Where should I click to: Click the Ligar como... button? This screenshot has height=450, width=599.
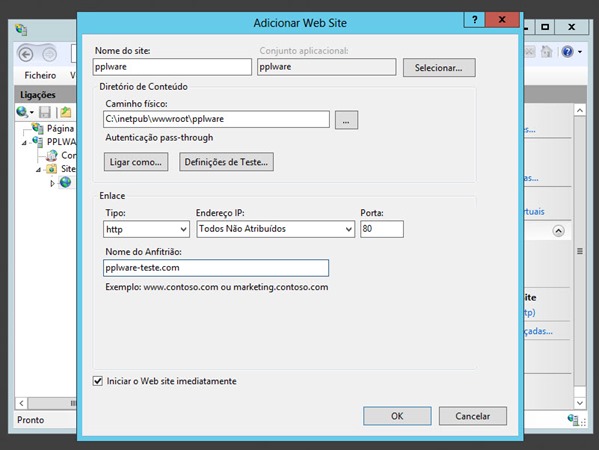[136, 162]
